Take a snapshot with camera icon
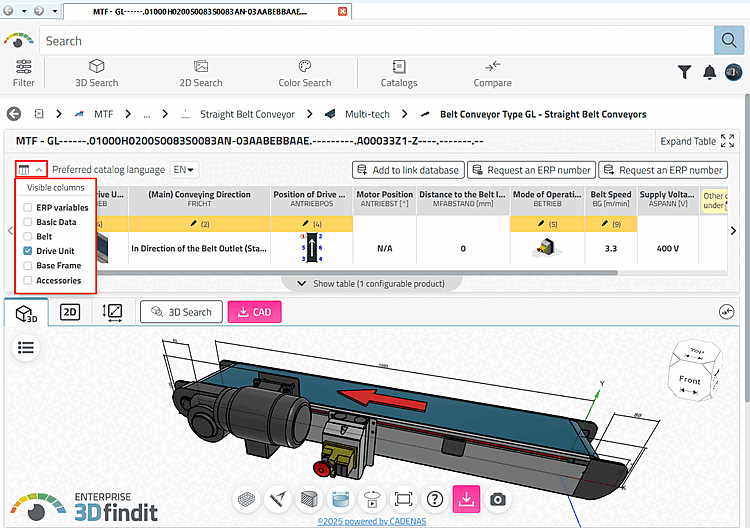The height and width of the screenshot is (528, 750). 498,499
